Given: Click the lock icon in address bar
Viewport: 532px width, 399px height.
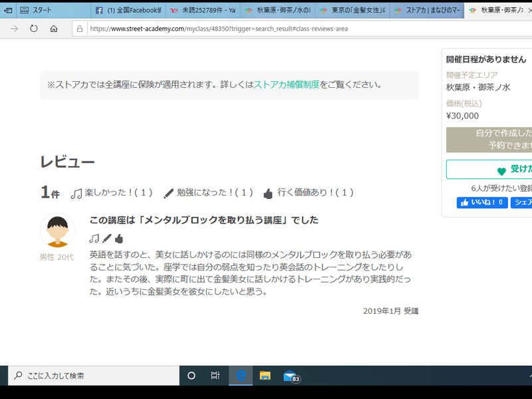Looking at the screenshot, I should tap(80, 29).
